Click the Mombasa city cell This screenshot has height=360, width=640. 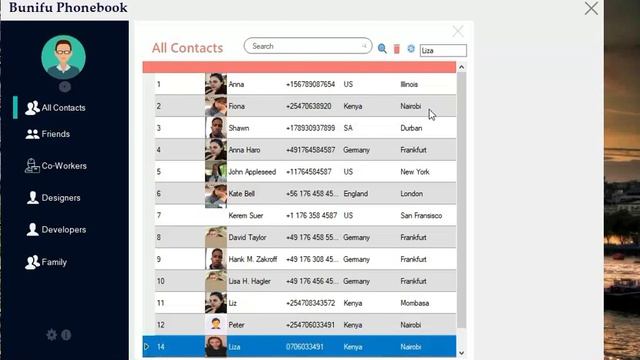(x=414, y=303)
